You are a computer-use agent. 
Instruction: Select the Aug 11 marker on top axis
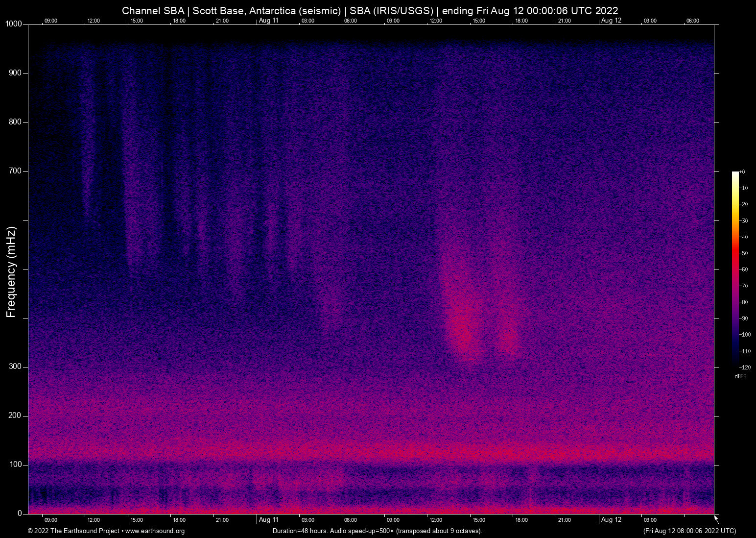[268, 21]
